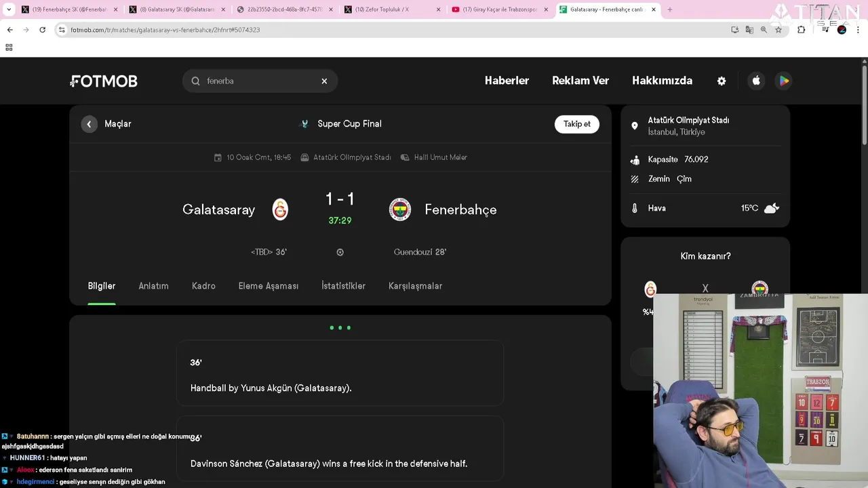868x488 pixels.
Task: Click the Galatasaray crest in Kim kazanır poll
Action: coord(650,289)
